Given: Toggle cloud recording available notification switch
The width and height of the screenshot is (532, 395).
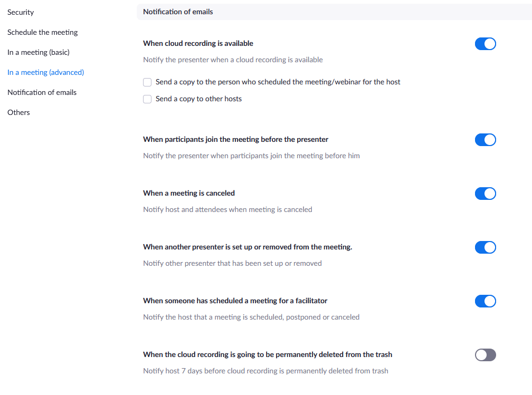Looking at the screenshot, I should tap(485, 44).
